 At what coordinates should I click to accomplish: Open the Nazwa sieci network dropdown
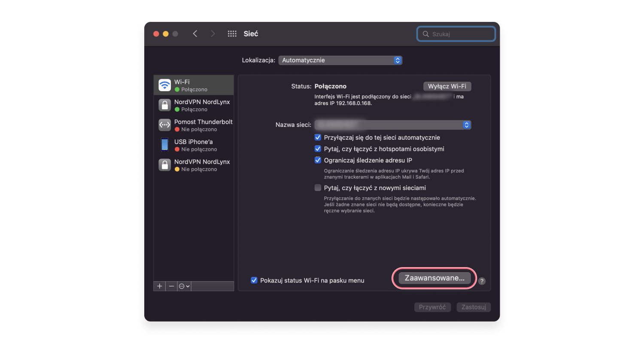(393, 125)
